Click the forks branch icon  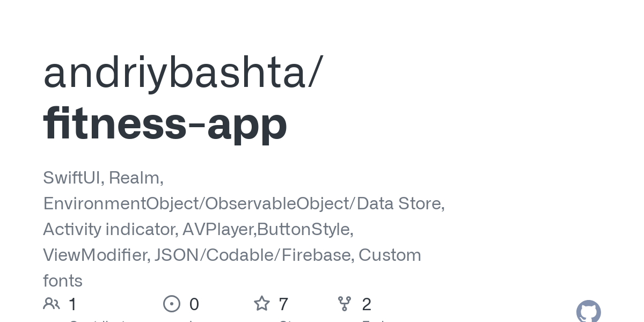(345, 304)
